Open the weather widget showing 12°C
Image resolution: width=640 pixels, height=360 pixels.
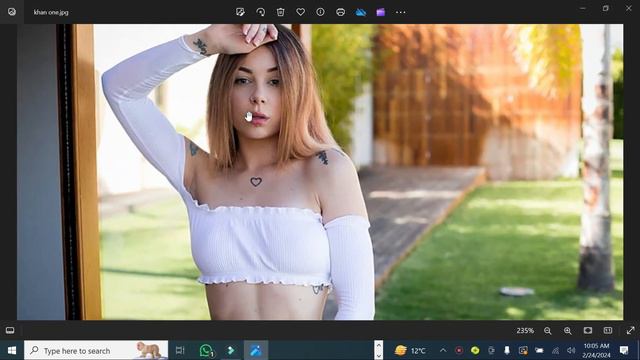[410, 350]
